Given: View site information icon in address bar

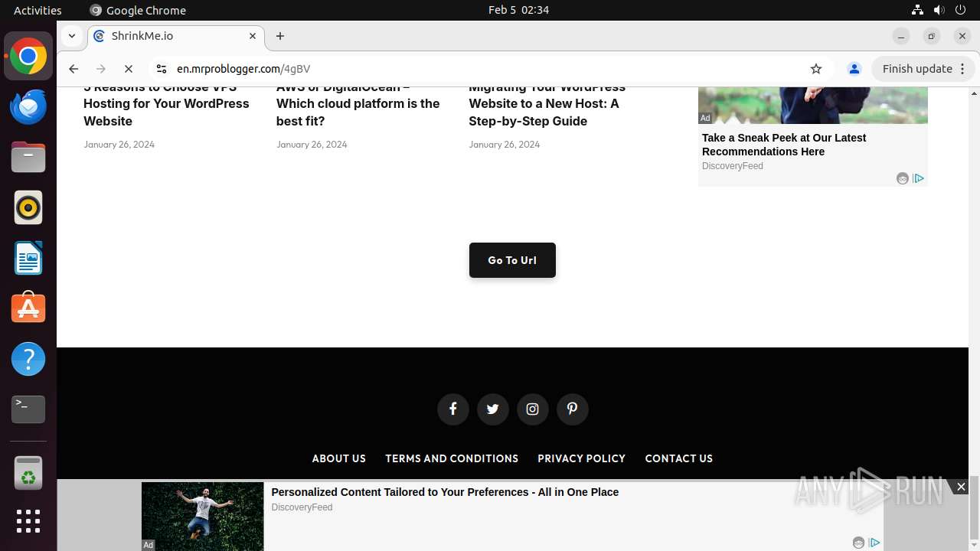Looking at the screenshot, I should tap(161, 69).
